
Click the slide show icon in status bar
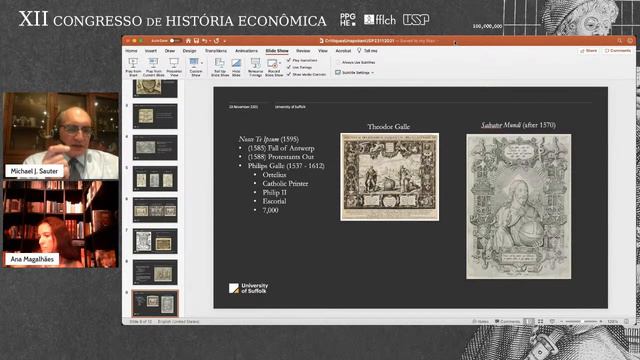(x=552, y=322)
